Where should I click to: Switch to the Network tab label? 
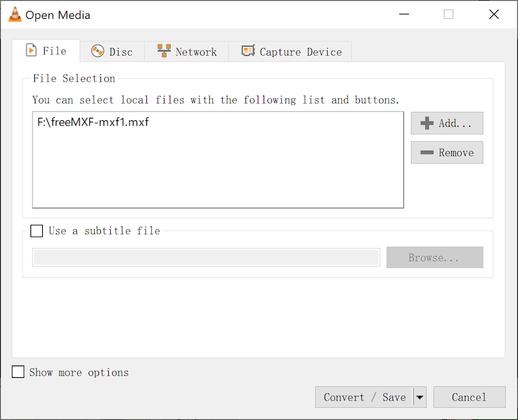coord(196,52)
